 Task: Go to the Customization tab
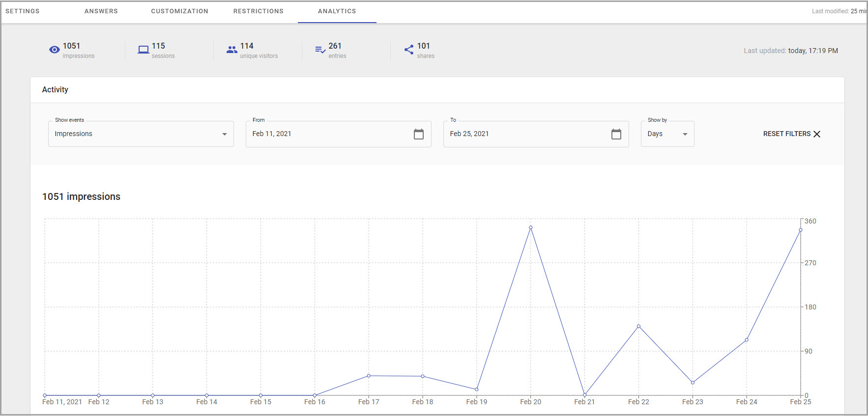point(179,11)
